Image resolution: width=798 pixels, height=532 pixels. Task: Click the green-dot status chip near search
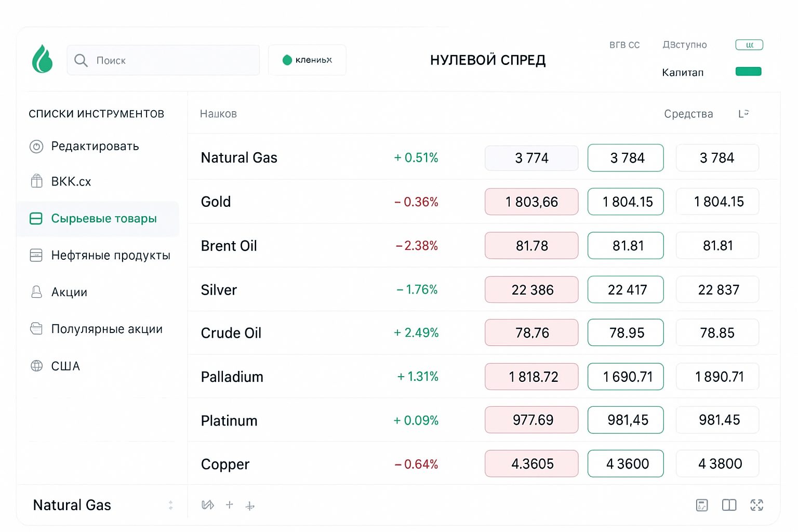(x=307, y=60)
